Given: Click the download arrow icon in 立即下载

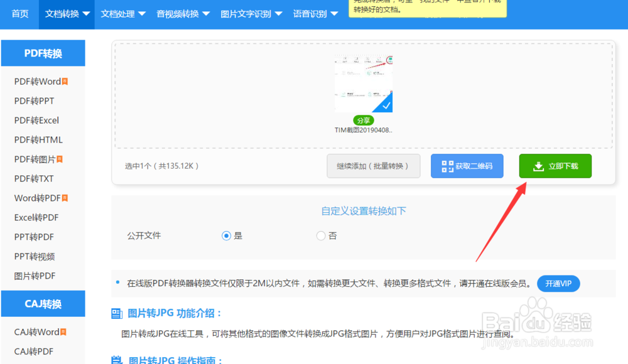Looking at the screenshot, I should (x=539, y=166).
